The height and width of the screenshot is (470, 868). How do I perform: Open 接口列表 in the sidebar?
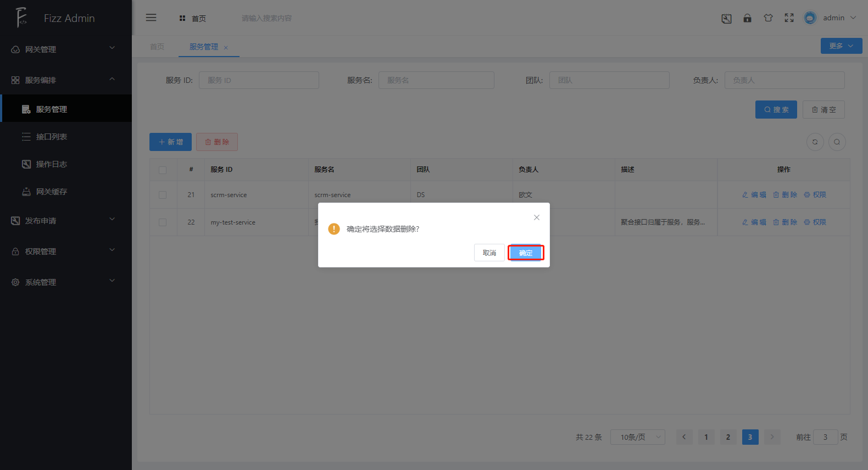pos(52,137)
